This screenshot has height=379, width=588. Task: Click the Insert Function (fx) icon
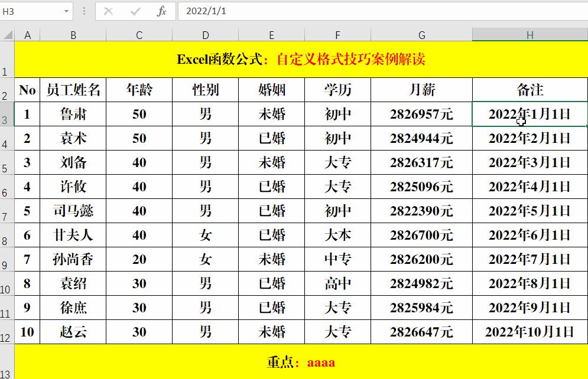[161, 11]
